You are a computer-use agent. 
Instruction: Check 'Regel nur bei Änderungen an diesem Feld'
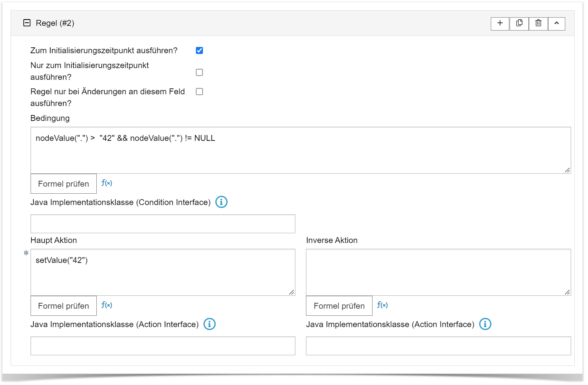coord(199,92)
